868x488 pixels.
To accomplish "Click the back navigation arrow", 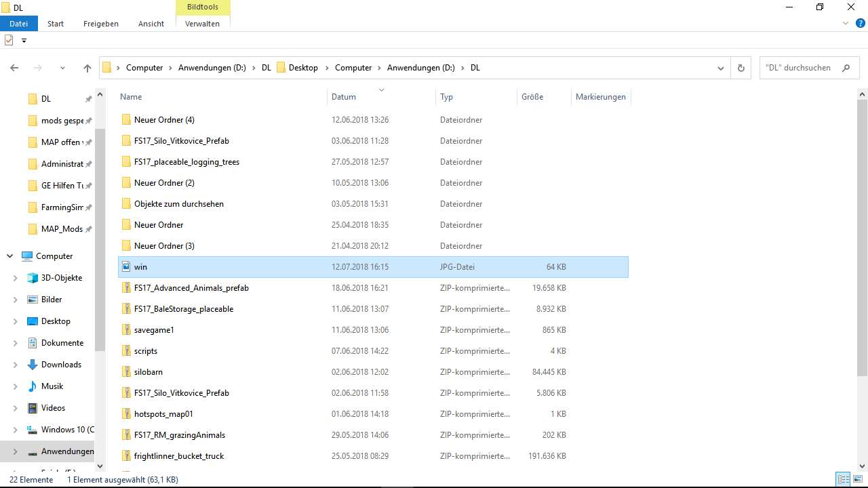I will (x=14, y=68).
